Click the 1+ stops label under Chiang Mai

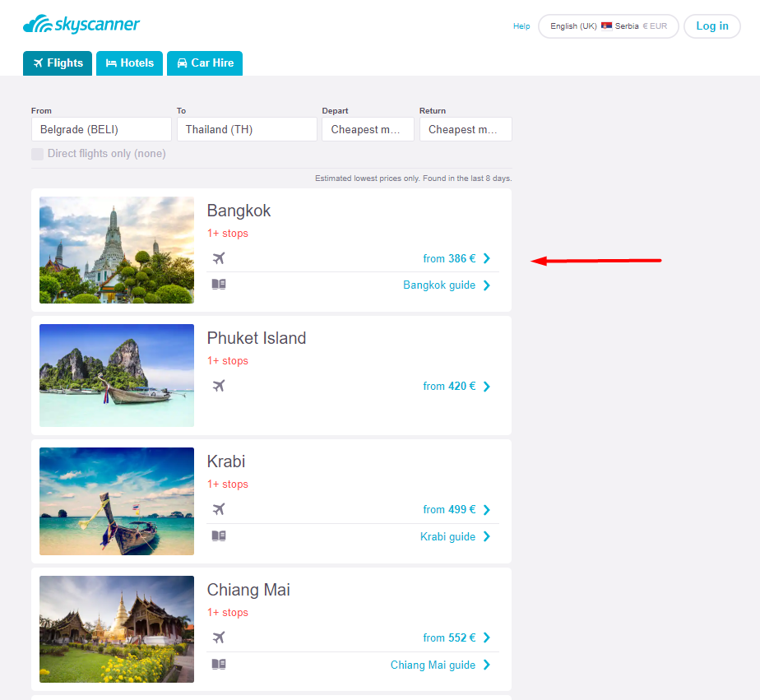[227, 613]
